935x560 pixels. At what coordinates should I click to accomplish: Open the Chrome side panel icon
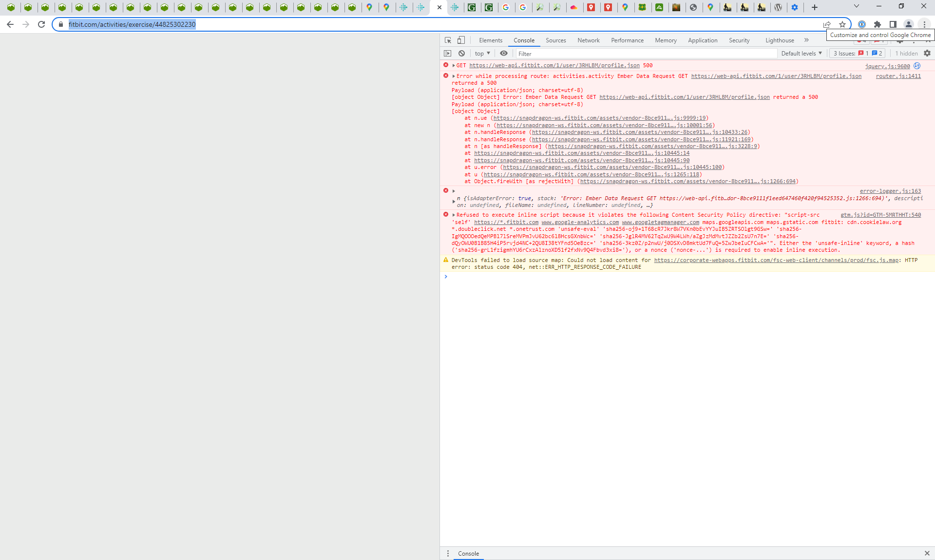tap(893, 24)
